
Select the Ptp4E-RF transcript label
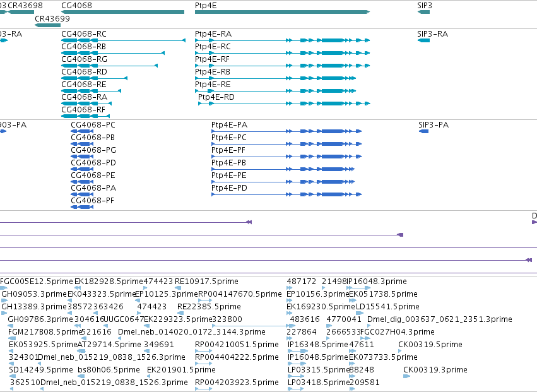coord(212,59)
